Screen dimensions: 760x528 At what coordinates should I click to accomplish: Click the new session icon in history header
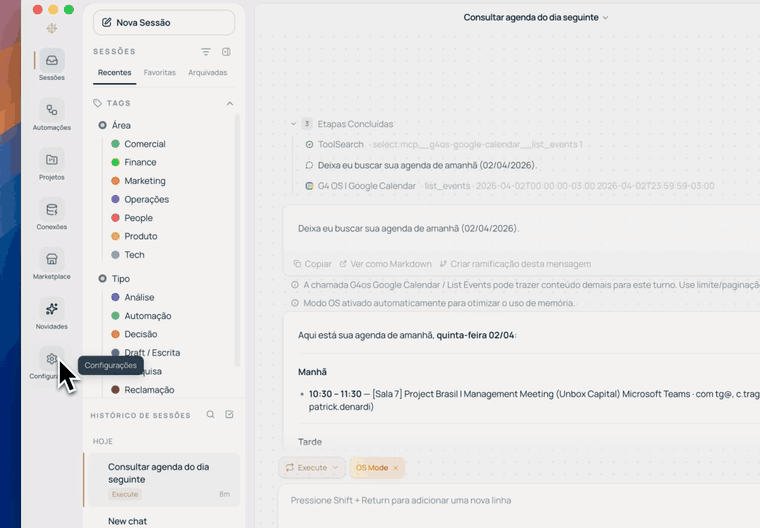click(229, 415)
